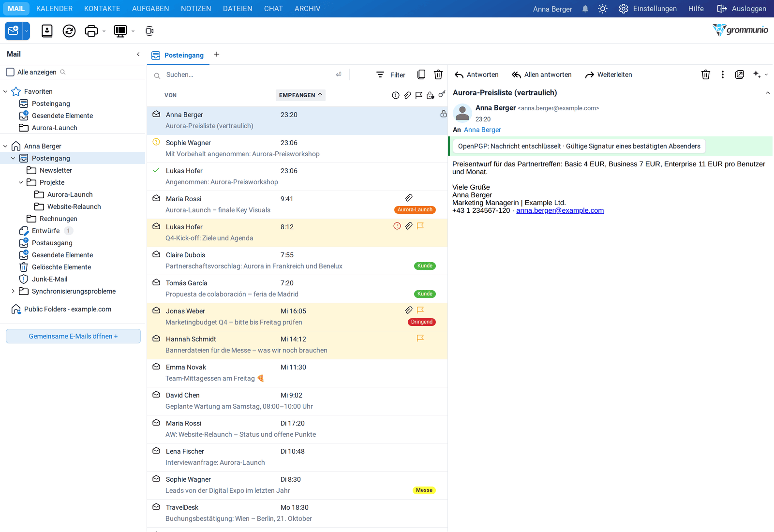Open the address book icon
774x532 pixels.
click(47, 31)
